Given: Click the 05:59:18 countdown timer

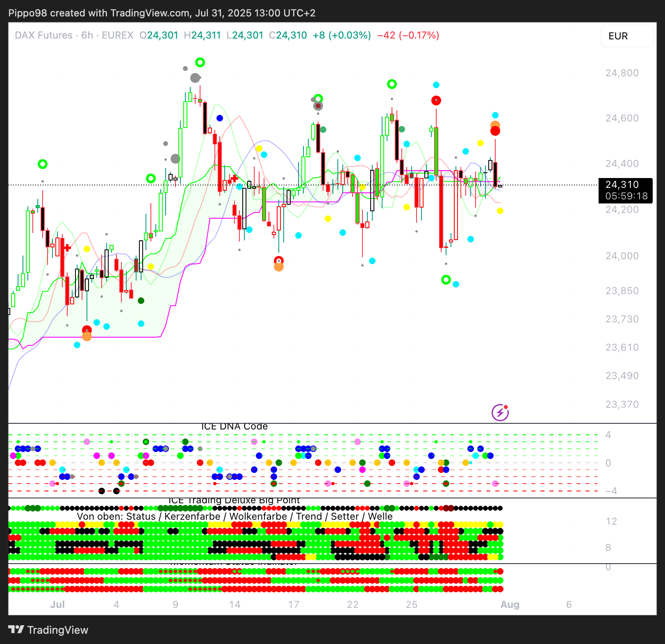Looking at the screenshot, I should (x=626, y=196).
